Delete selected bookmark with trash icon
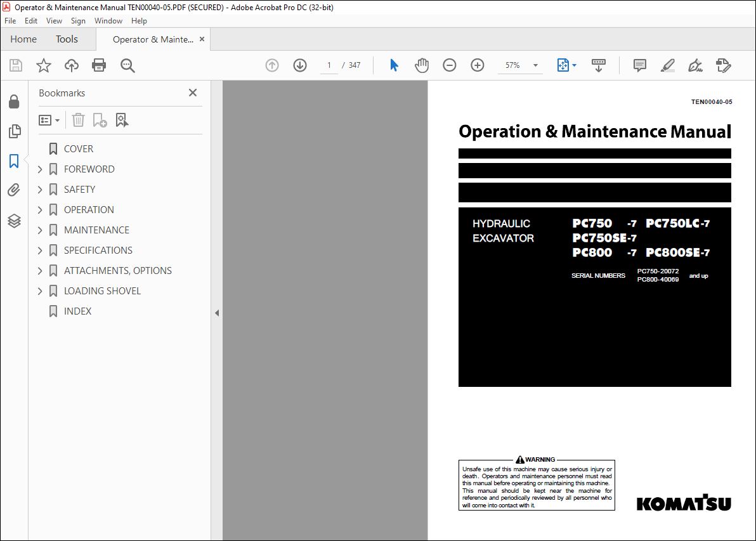The height and width of the screenshot is (541, 756). coord(78,120)
